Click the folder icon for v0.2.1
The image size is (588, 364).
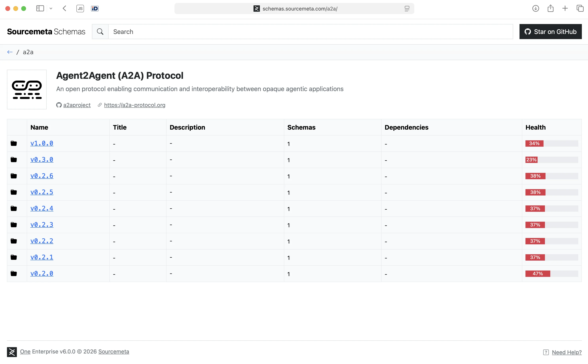click(x=14, y=257)
